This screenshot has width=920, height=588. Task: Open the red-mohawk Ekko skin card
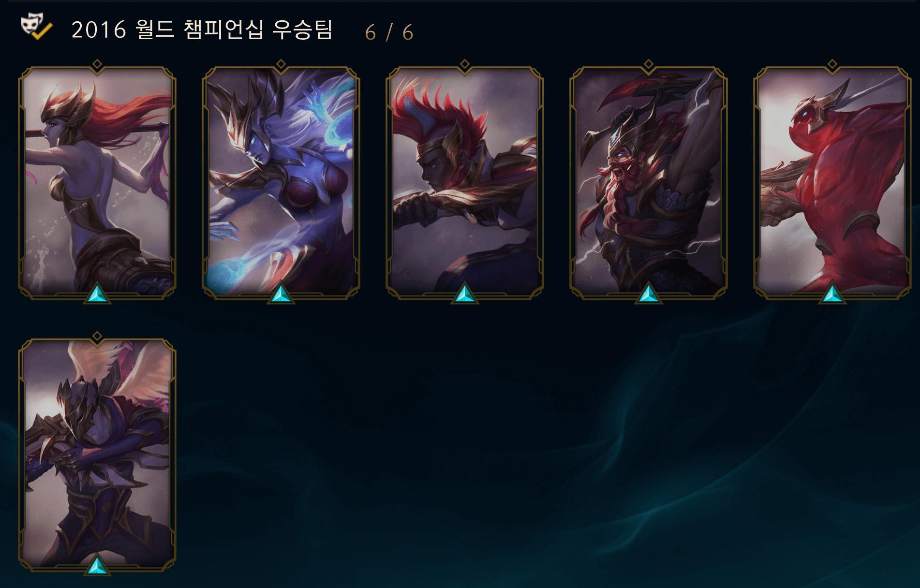pos(465,182)
